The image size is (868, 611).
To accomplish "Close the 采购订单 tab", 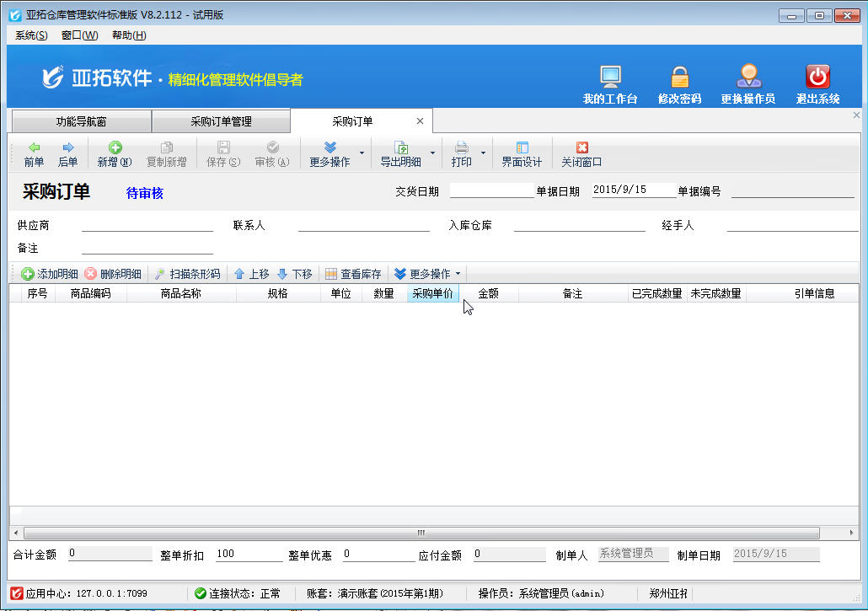I will point(421,121).
